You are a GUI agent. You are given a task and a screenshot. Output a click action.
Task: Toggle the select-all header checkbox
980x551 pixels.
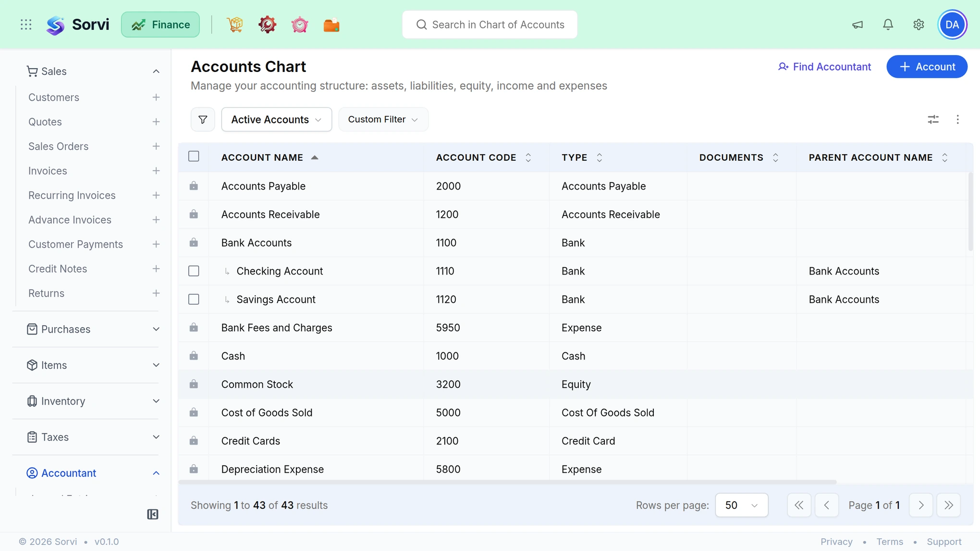tap(194, 156)
